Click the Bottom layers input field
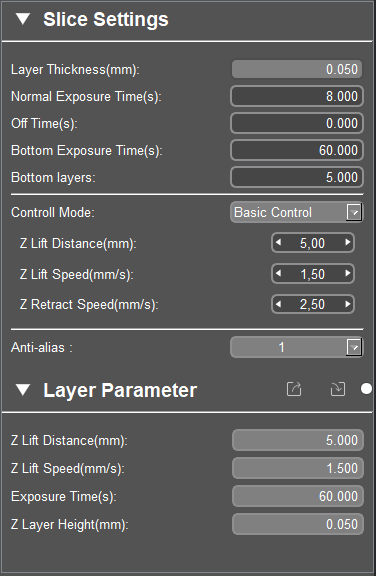The height and width of the screenshot is (576, 376). pos(297,177)
